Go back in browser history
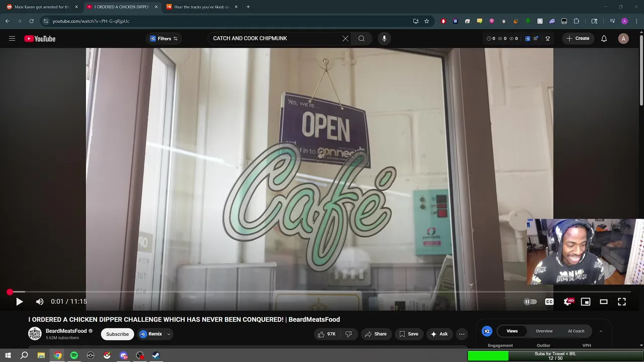644x362 pixels. [x=7, y=21]
